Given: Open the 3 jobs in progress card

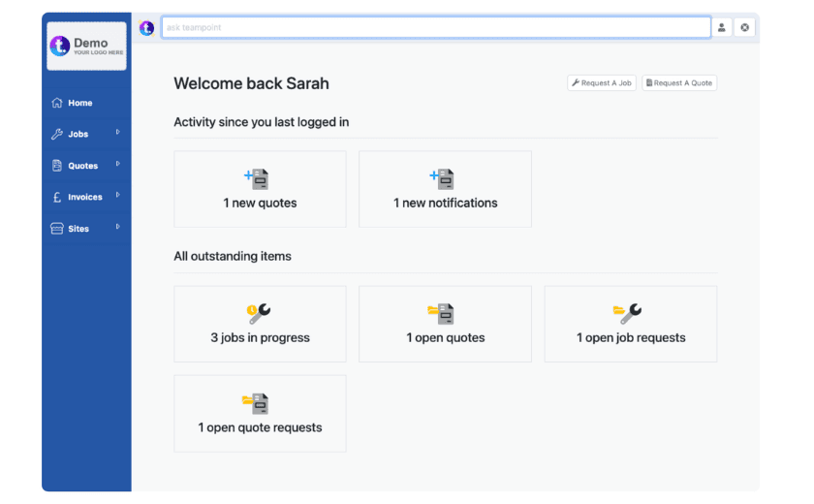Looking at the screenshot, I should [260, 324].
